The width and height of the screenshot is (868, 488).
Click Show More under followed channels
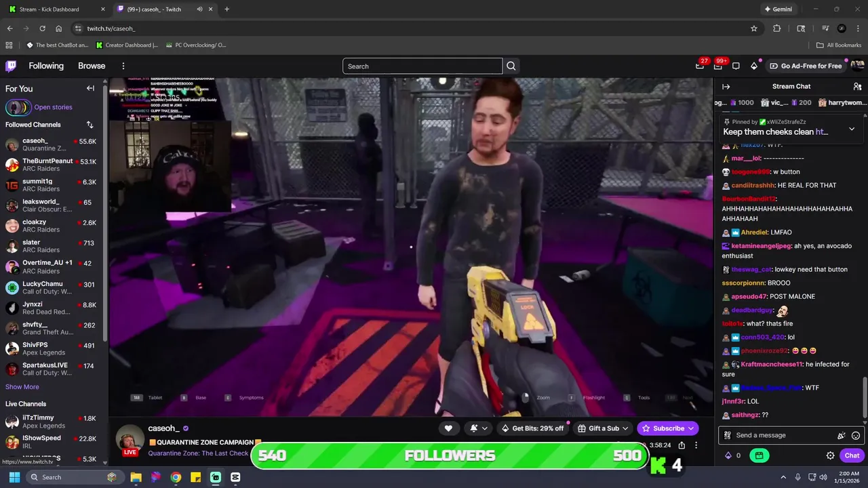coord(22,387)
